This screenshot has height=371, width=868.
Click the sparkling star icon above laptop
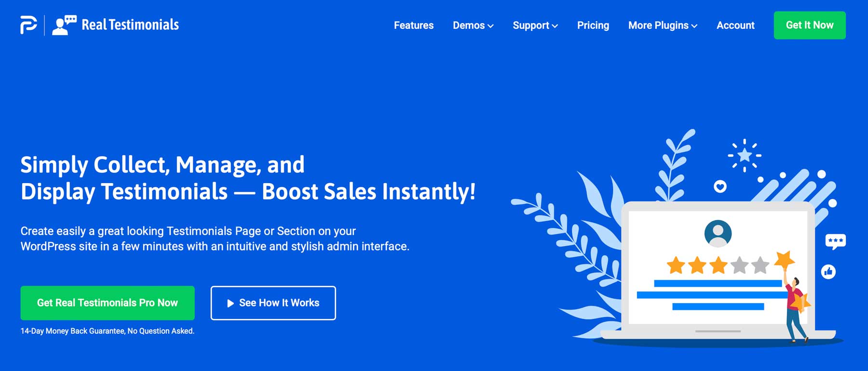click(745, 155)
